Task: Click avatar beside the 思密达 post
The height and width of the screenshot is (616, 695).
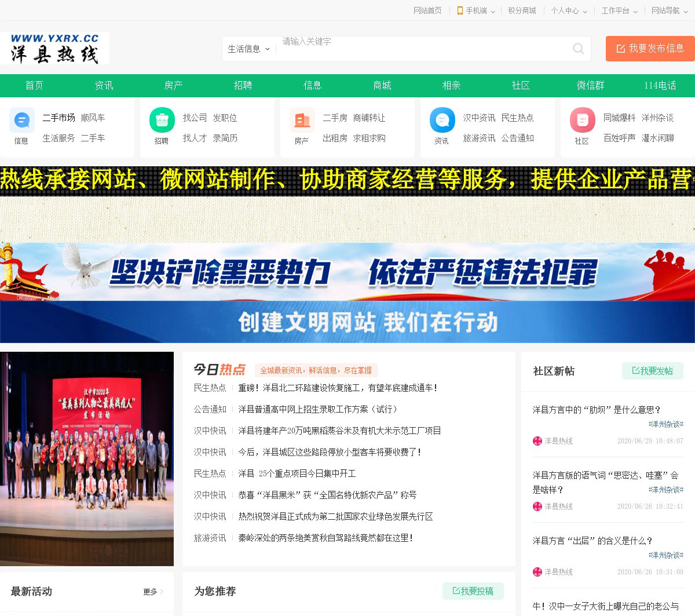Action: 537,506
